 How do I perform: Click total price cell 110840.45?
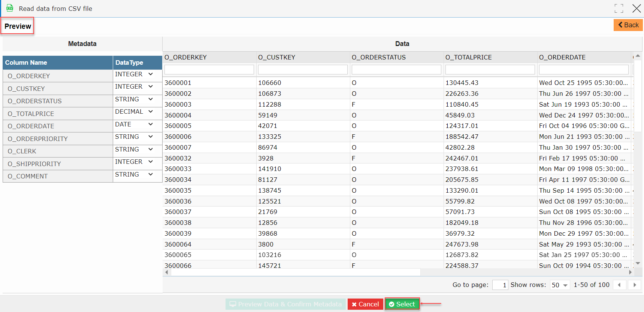pyautogui.click(x=462, y=104)
